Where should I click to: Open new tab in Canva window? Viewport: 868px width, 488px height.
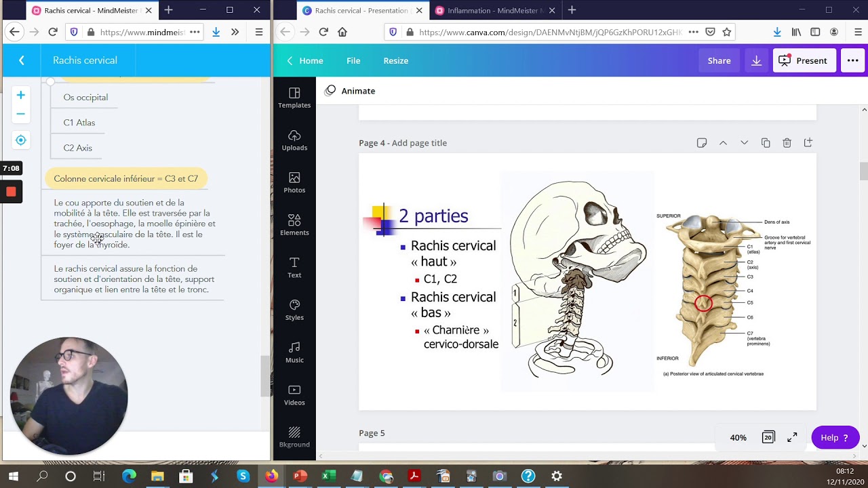(572, 10)
